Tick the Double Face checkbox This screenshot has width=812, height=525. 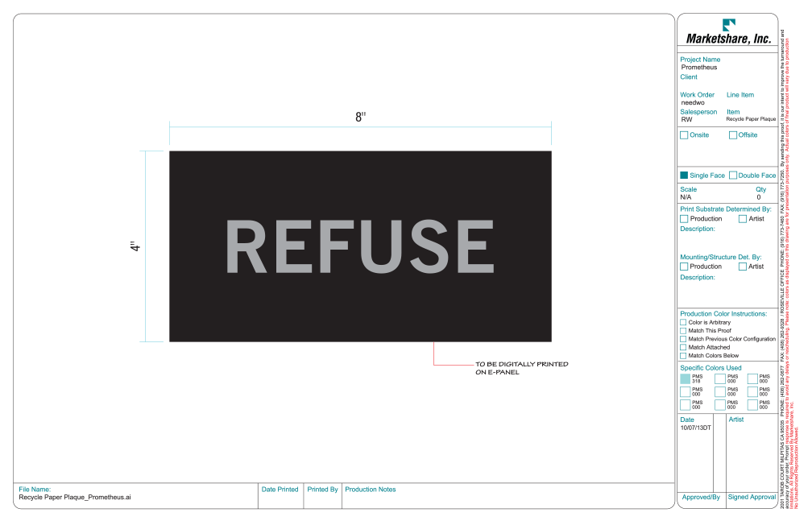click(x=733, y=176)
